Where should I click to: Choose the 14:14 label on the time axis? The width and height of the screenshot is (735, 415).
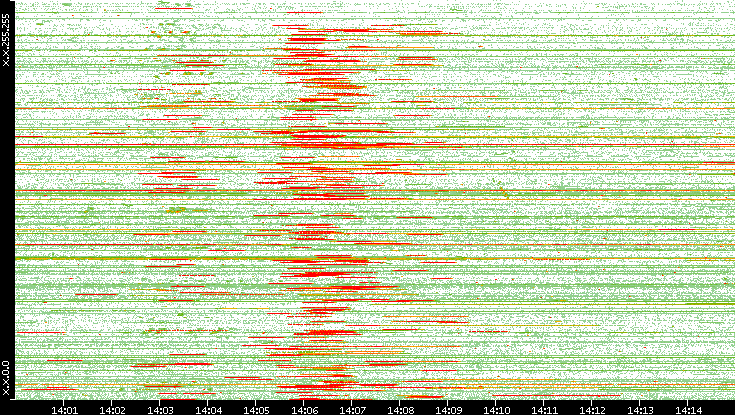click(x=688, y=408)
